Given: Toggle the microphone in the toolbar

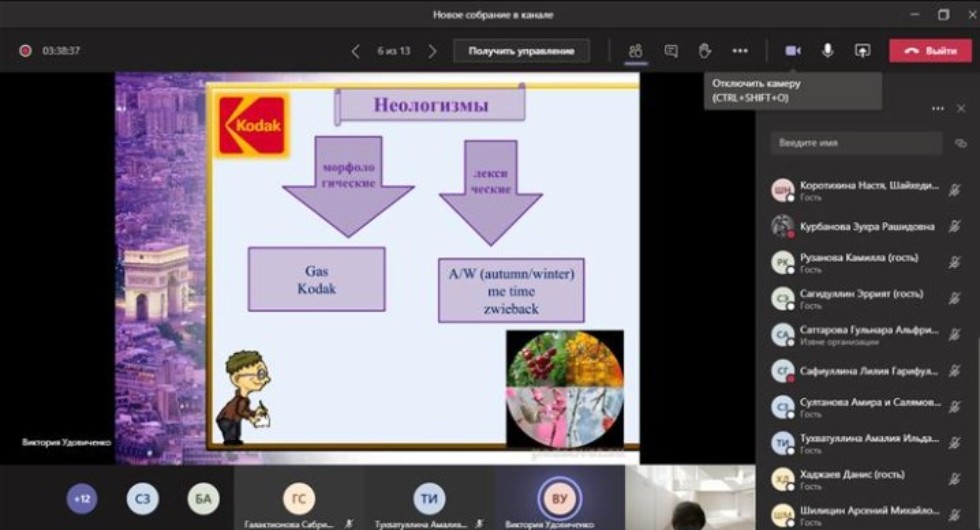Looking at the screenshot, I should [827, 51].
